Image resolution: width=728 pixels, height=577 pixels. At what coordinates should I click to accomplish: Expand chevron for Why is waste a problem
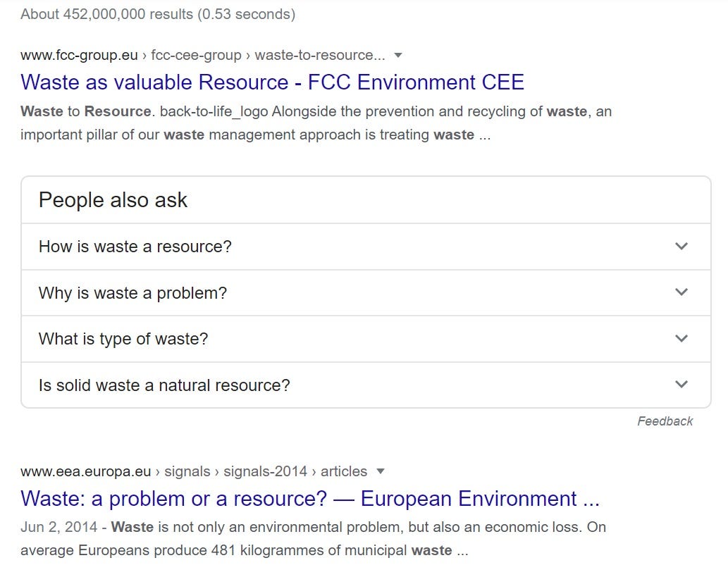(681, 292)
